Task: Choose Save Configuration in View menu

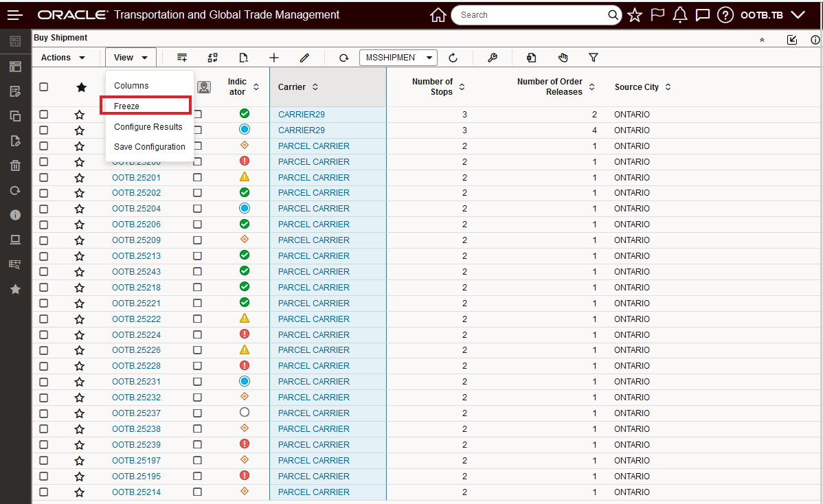Action: click(150, 147)
